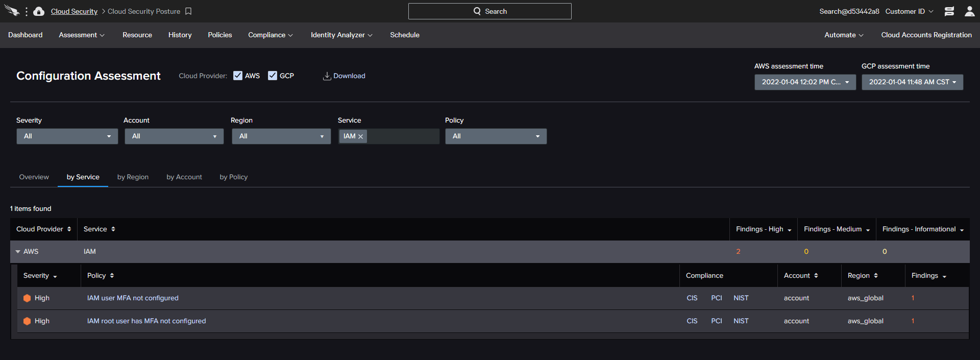Screen dimensions: 980x360
Task: Click the High findings count 2 for IAM
Action: coord(738,252)
